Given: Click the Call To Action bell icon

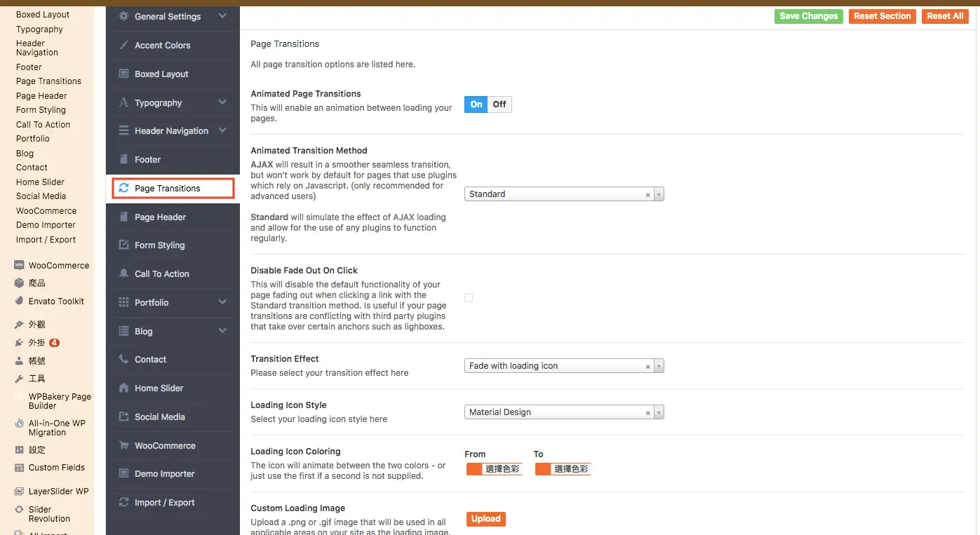Looking at the screenshot, I should click(123, 273).
